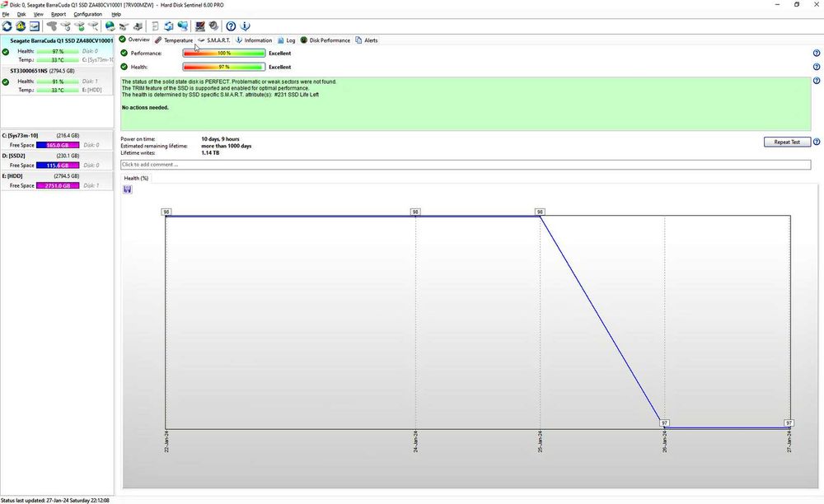Screen dimensions: 824x504
Task: Click the plain gray disk test toolbar icon
Action: (x=51, y=26)
